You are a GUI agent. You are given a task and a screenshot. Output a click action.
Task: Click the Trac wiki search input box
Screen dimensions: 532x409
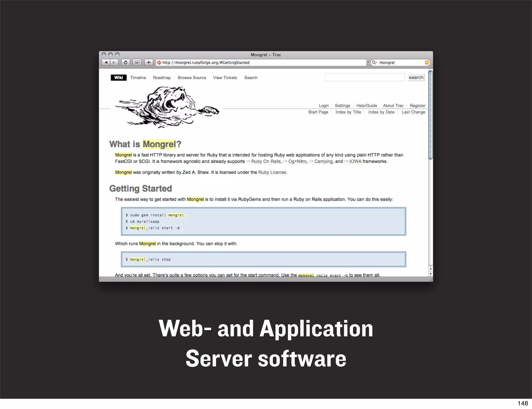coord(364,77)
